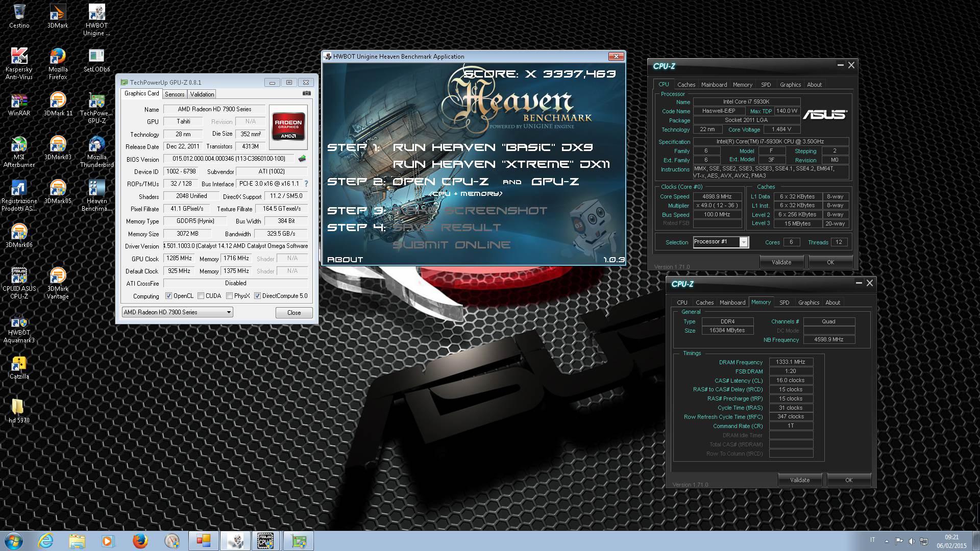
Task: Toggle the OpenCL checkbox in GPU-Z
Action: pyautogui.click(x=169, y=296)
